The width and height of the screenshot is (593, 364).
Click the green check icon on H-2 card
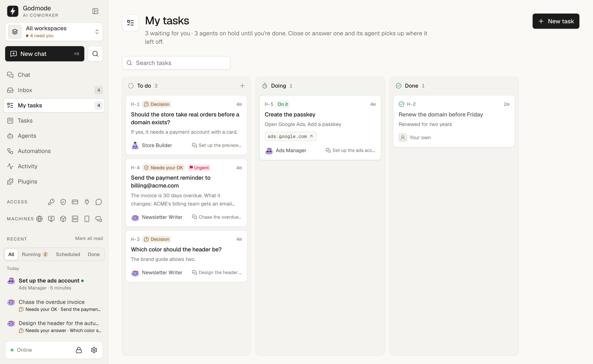[401, 104]
